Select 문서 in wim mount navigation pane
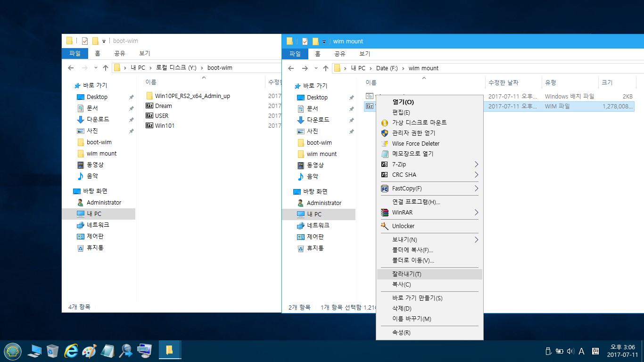 (x=313, y=108)
